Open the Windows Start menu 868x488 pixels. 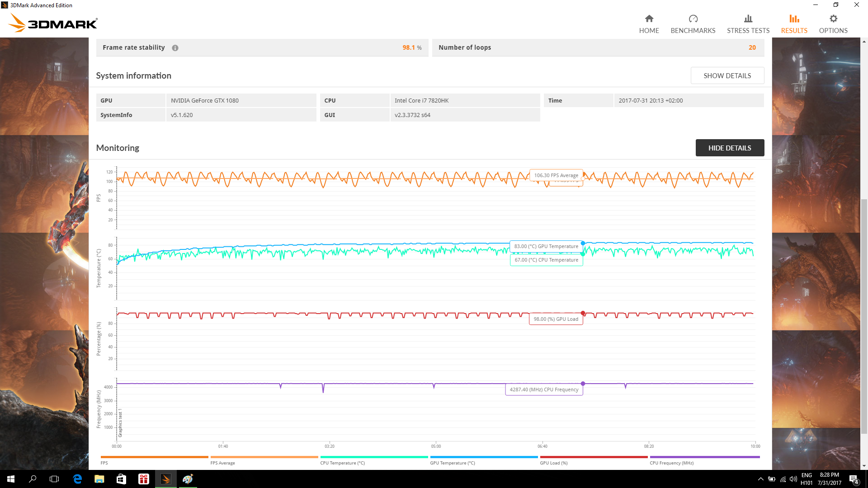point(11,479)
